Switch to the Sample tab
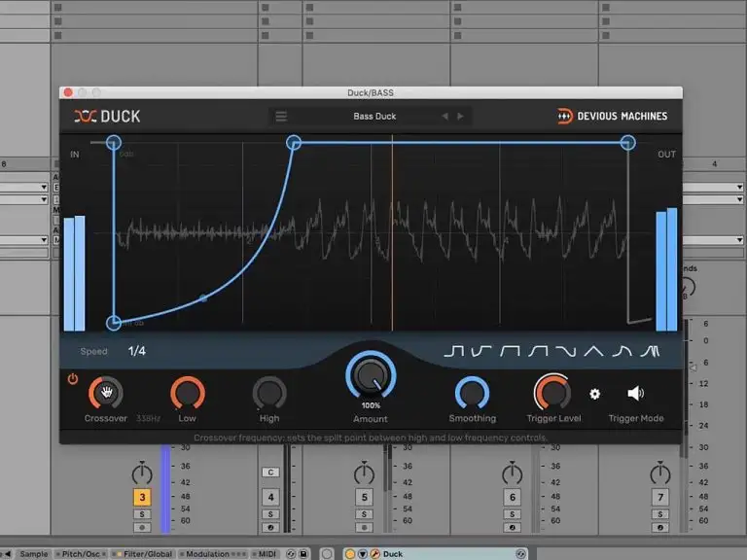 pos(33,554)
